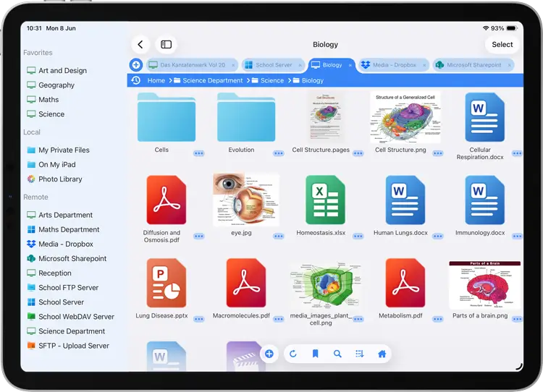Switch to Microsoft Sharepoint tab

tap(473, 64)
